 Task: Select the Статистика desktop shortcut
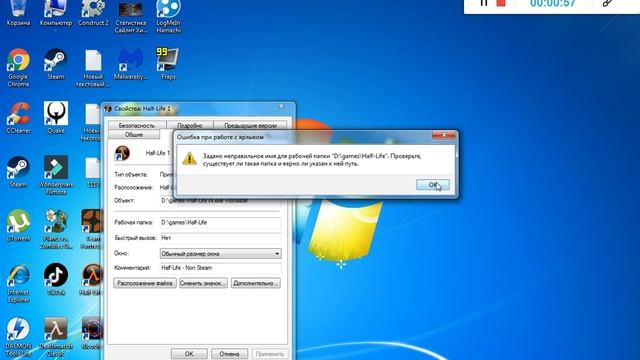[131, 17]
